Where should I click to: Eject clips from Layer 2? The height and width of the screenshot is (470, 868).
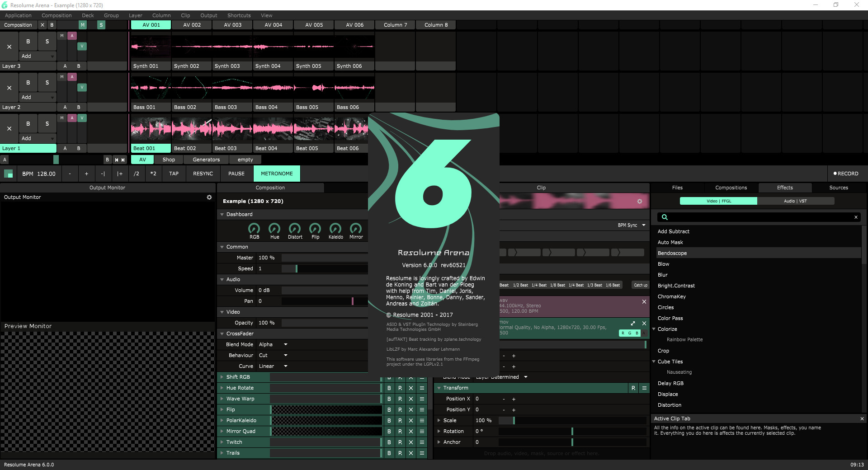pos(9,88)
